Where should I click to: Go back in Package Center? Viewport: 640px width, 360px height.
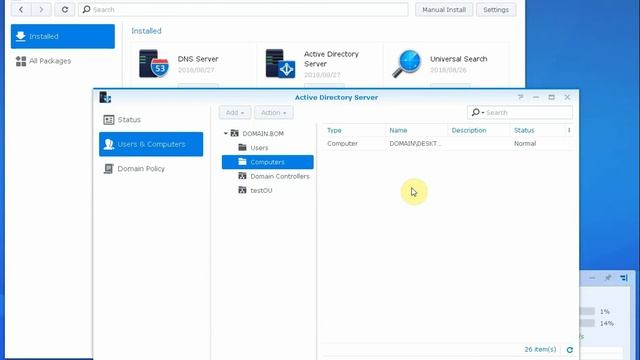point(21,9)
